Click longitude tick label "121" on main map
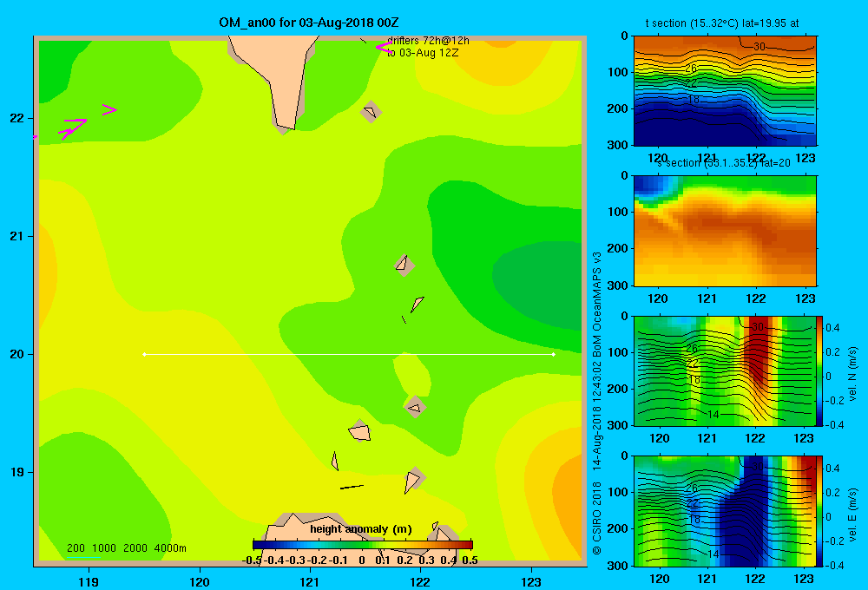 point(310,581)
